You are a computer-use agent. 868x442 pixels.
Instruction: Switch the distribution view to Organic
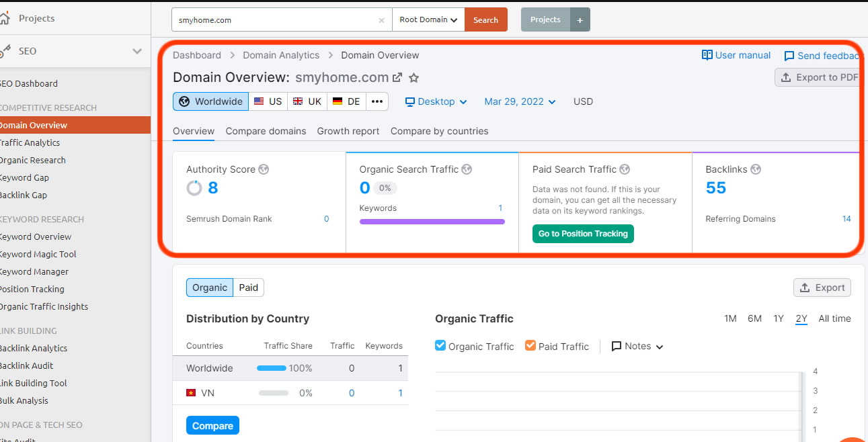tap(210, 288)
